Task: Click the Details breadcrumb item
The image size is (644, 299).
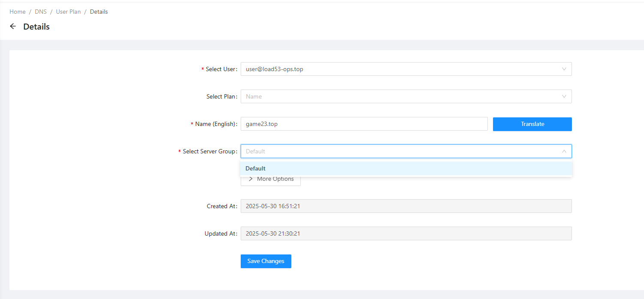Action: pos(99,12)
